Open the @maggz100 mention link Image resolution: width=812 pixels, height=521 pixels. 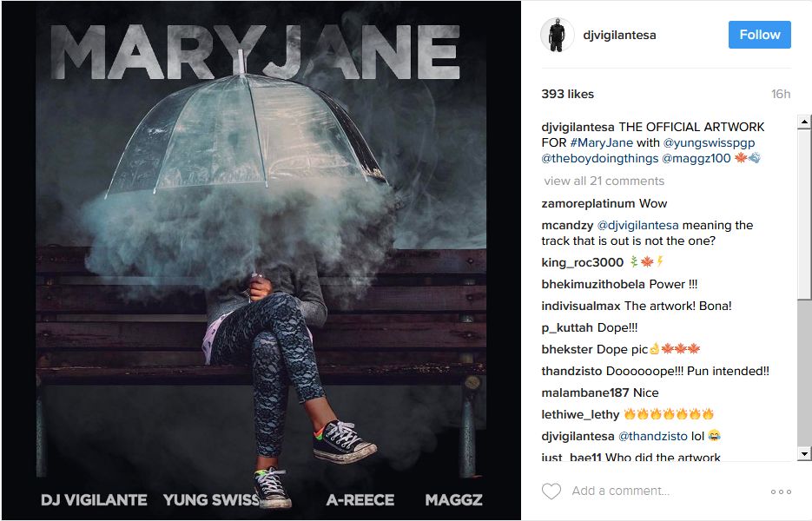[696, 158]
